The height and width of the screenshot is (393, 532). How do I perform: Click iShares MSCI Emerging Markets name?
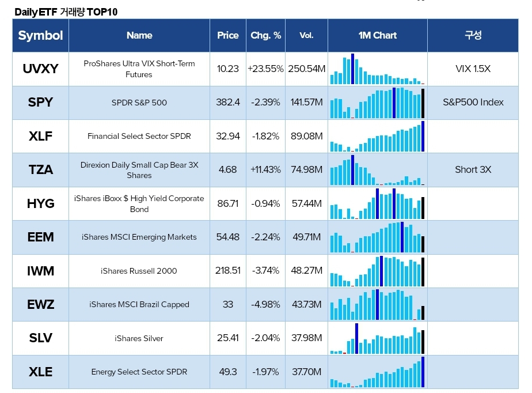tap(139, 237)
